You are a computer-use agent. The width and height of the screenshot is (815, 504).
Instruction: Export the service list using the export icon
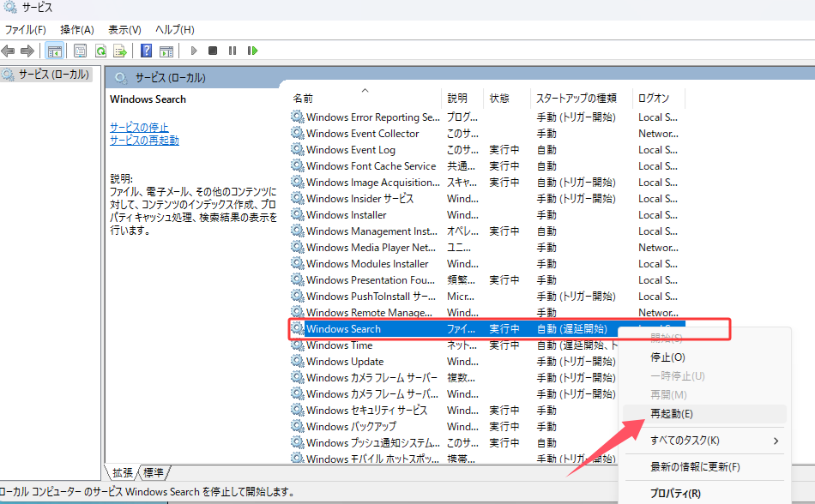tap(120, 50)
